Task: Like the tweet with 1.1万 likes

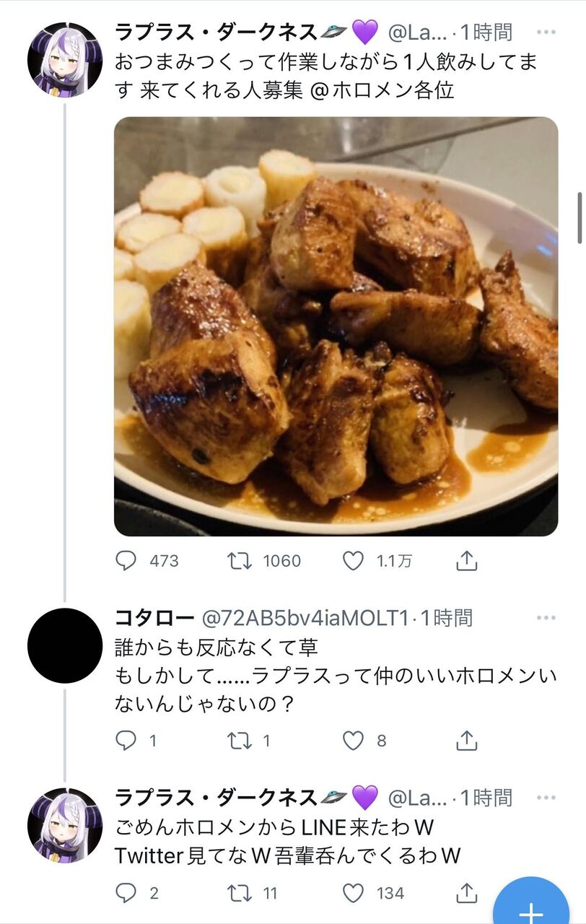Action: pyautogui.click(x=353, y=561)
